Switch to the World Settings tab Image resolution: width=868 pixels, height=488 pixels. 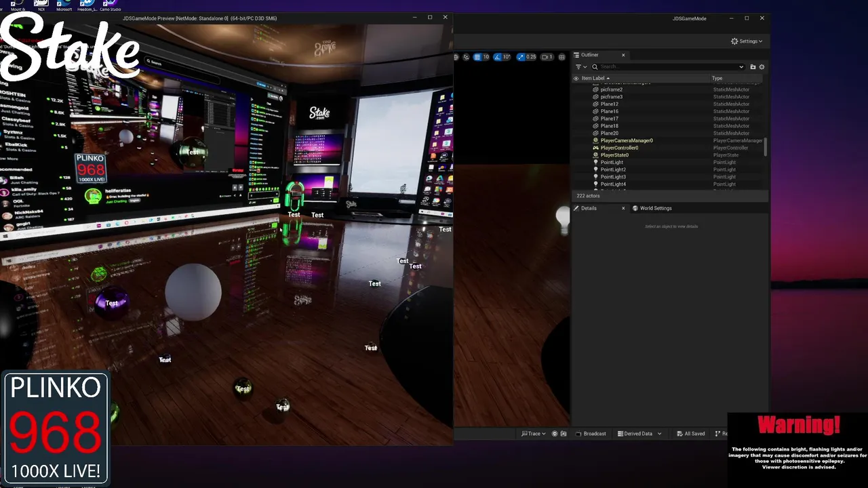pos(652,208)
